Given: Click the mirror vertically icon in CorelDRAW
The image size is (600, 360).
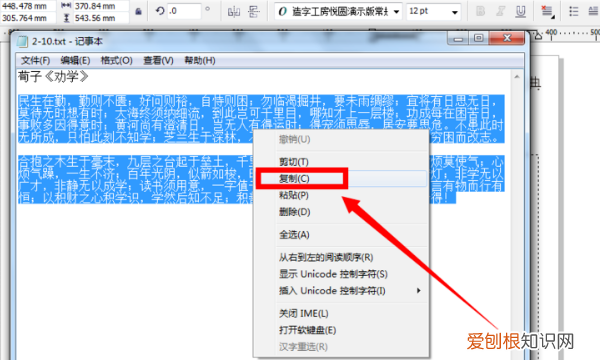Looking at the screenshot, I should [x=254, y=11].
